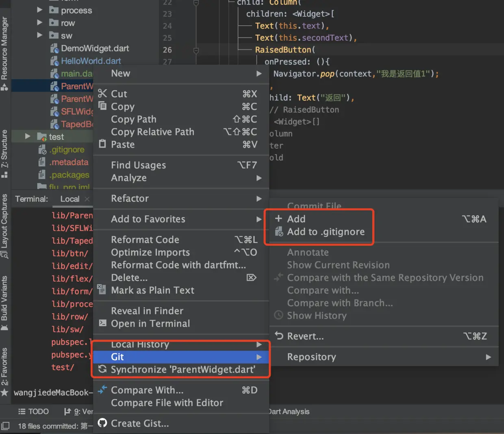The width and height of the screenshot is (504, 434).
Task: Click the .metadata file icon
Action: [x=41, y=162]
